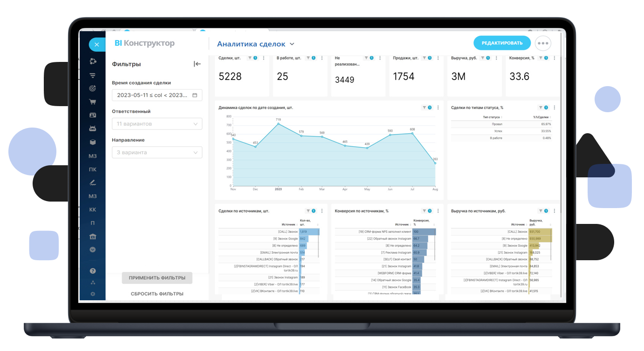Open filter badge on Сделки по типам статуса
Screen dimensions: 644x351
pos(544,108)
